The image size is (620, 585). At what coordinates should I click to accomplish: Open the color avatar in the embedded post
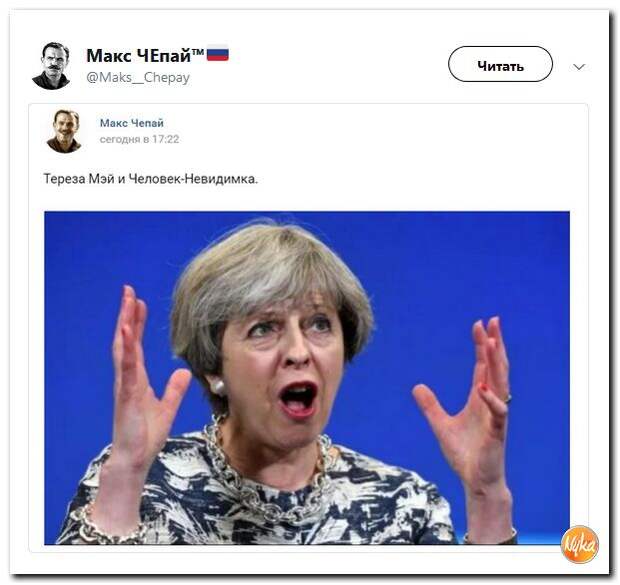(x=64, y=131)
